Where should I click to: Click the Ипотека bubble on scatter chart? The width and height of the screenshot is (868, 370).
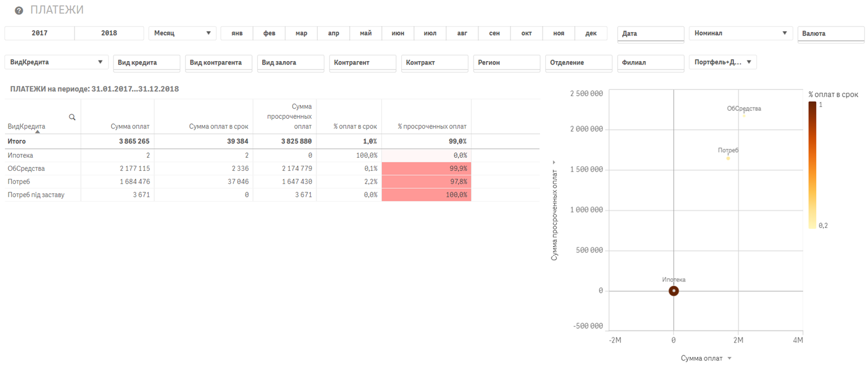[674, 291]
